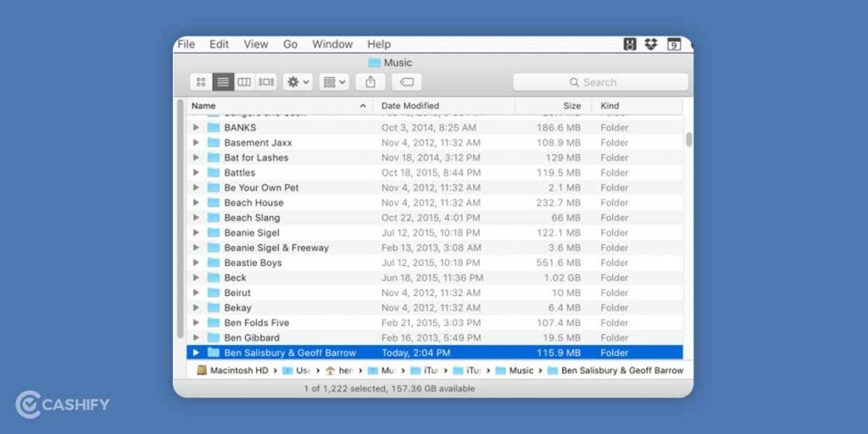Click the Search field

point(601,82)
